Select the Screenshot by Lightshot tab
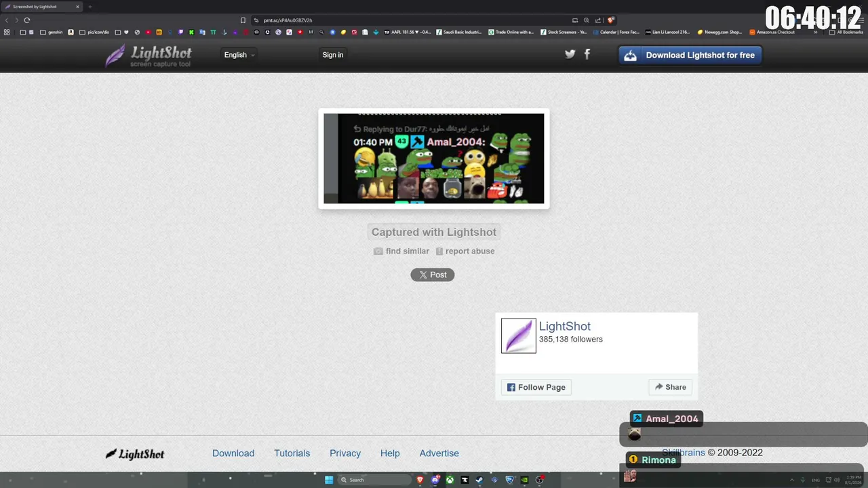Image resolution: width=868 pixels, height=488 pixels. [42, 7]
